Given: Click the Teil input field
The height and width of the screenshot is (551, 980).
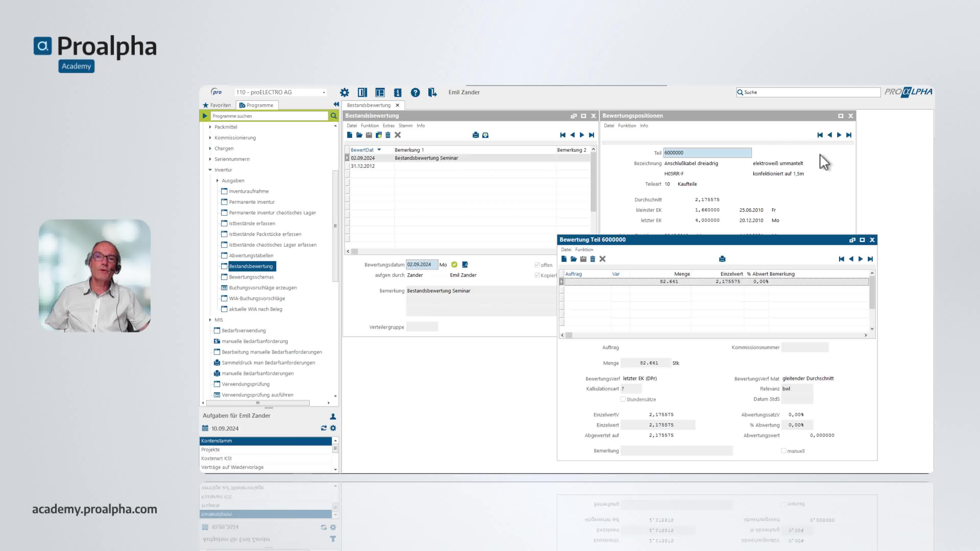Looking at the screenshot, I should 707,153.
